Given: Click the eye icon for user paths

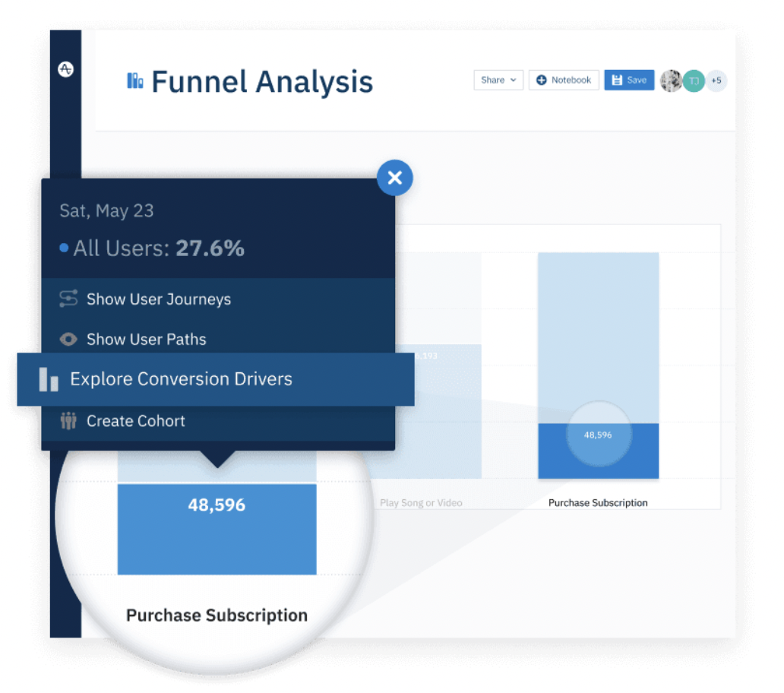Looking at the screenshot, I should pos(68,340).
